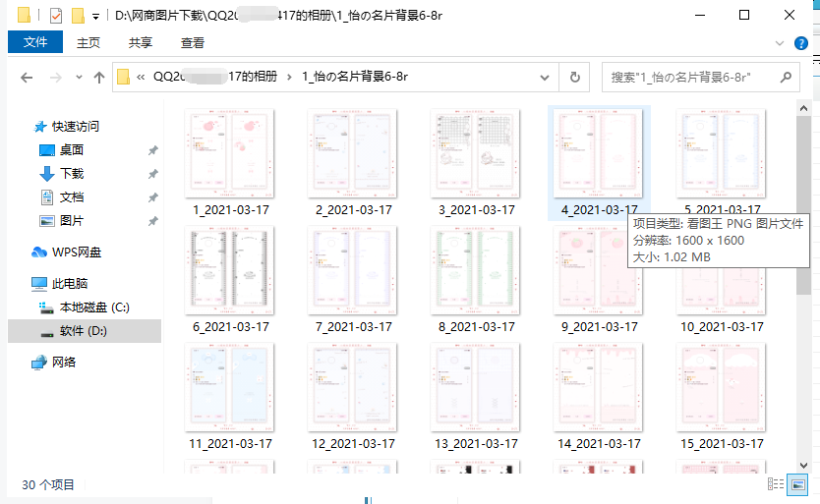This screenshot has height=504, width=820.
Task: Select thumbnail of 12_2021-03-17
Action: pyautogui.click(x=352, y=387)
